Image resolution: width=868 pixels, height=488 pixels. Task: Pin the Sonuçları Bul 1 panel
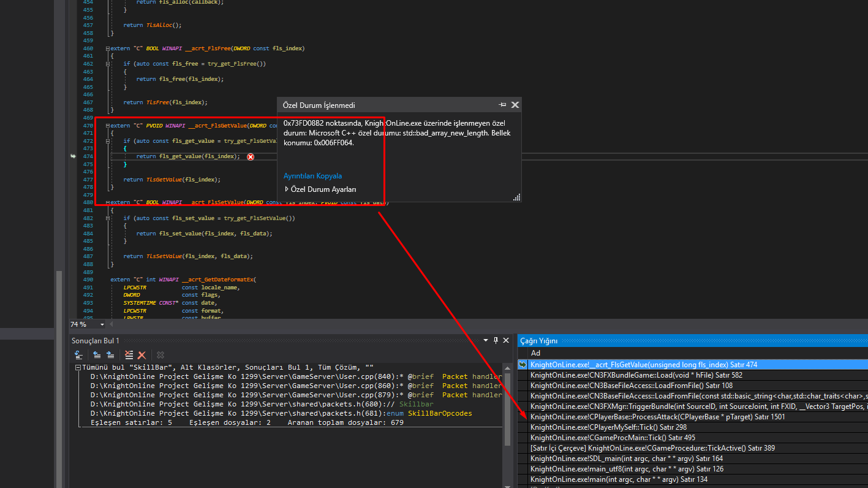pos(496,340)
